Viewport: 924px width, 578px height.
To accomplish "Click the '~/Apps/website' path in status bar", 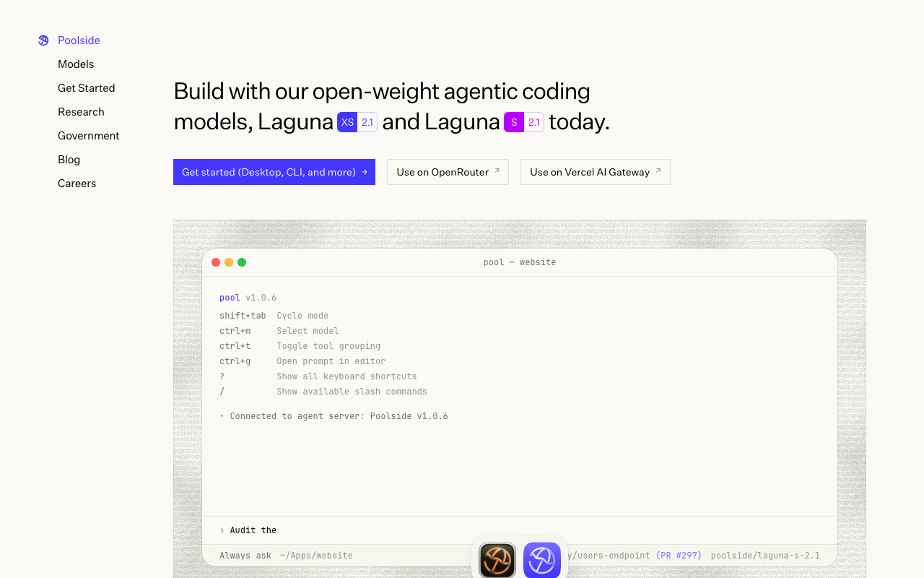I will click(x=316, y=556).
